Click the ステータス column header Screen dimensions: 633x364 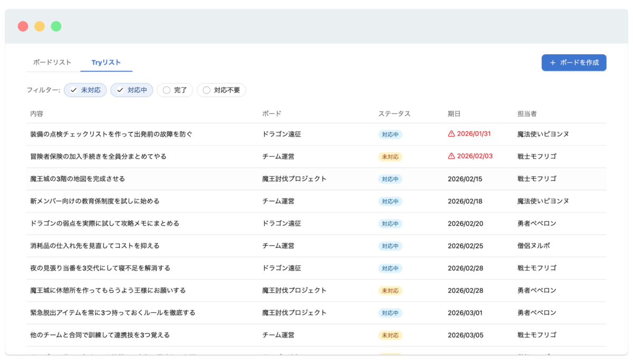(x=394, y=113)
